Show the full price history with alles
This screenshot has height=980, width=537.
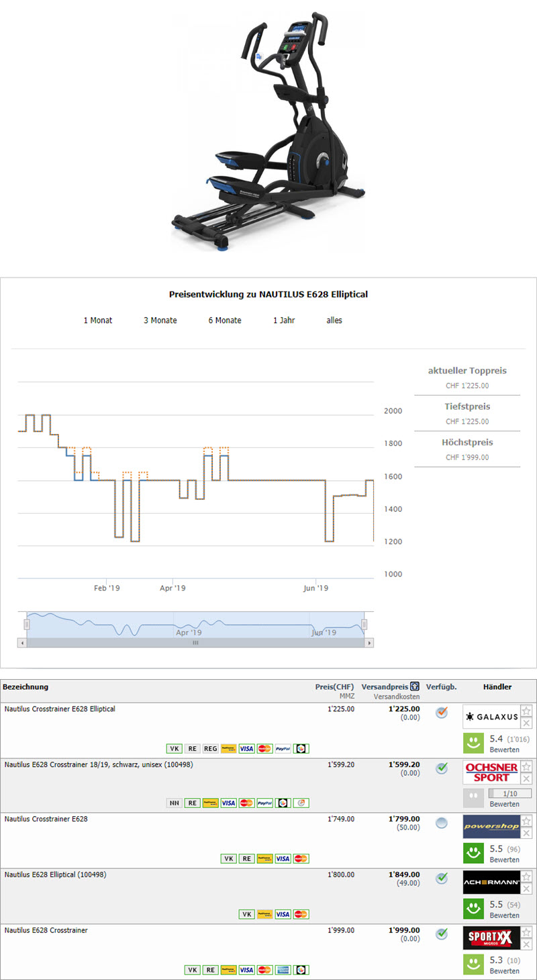click(334, 320)
